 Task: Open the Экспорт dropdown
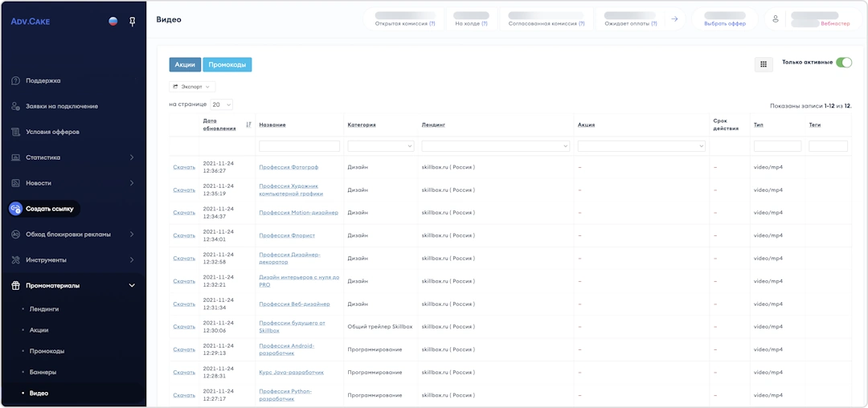[192, 87]
